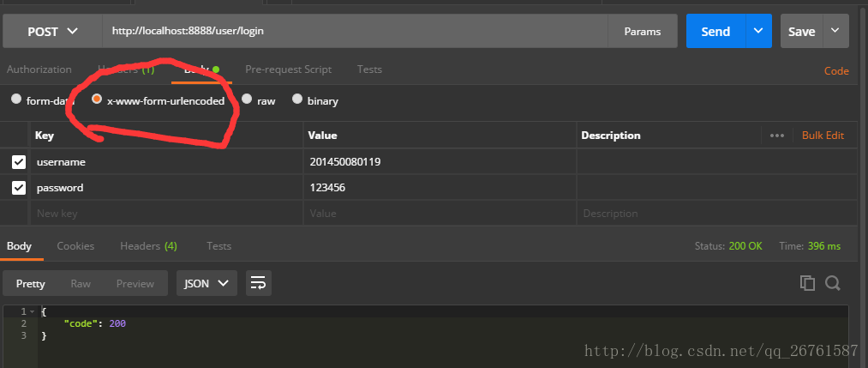The image size is (868, 368).
Task: Send the request
Action: (715, 32)
